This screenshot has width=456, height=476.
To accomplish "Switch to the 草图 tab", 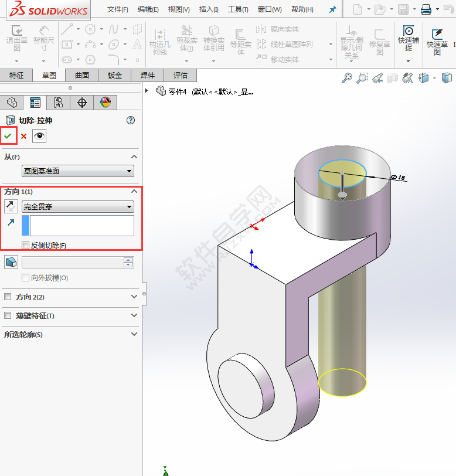I will pos(49,75).
